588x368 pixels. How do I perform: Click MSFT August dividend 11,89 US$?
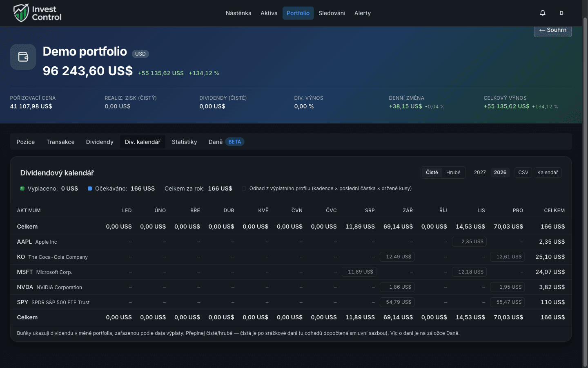pos(359,272)
